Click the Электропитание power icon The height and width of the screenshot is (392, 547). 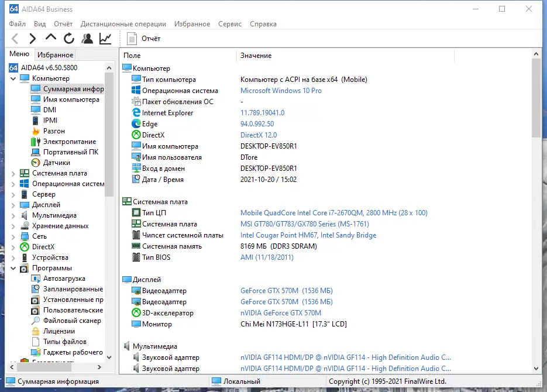coord(36,141)
